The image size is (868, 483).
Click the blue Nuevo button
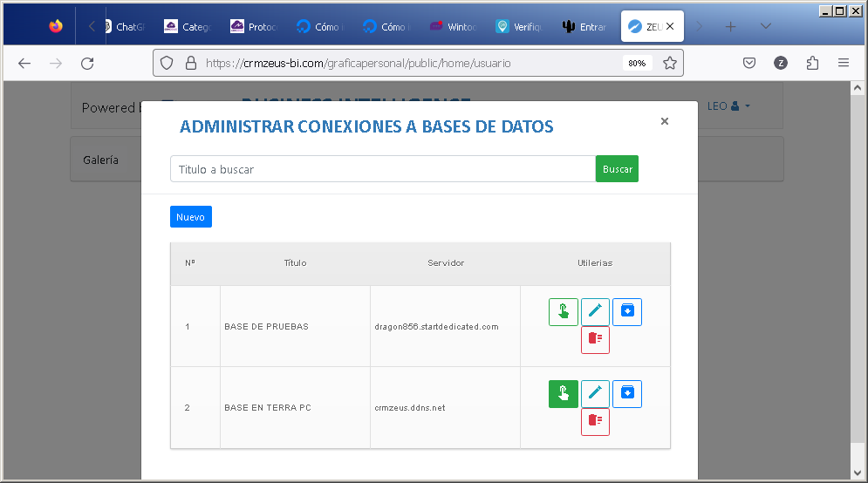point(190,217)
